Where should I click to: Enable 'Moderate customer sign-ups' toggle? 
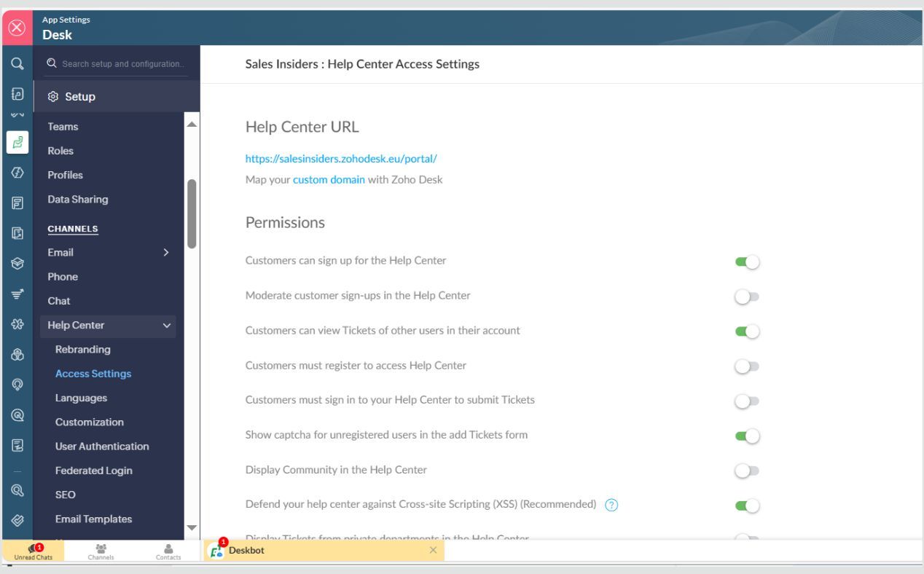click(748, 296)
